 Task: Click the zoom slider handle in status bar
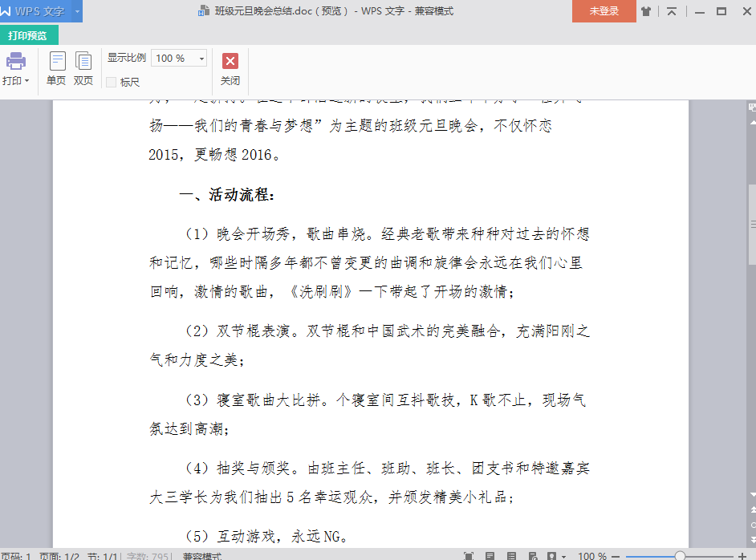[680, 555]
